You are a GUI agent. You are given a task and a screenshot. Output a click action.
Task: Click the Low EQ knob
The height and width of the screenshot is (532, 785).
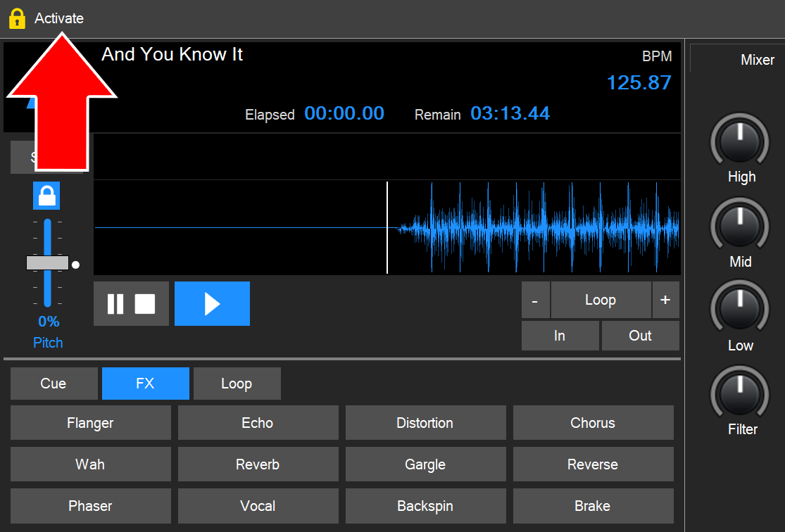point(740,308)
